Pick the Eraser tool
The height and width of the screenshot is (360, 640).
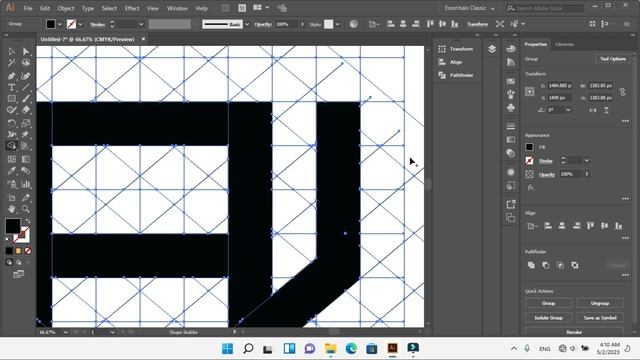(26, 110)
